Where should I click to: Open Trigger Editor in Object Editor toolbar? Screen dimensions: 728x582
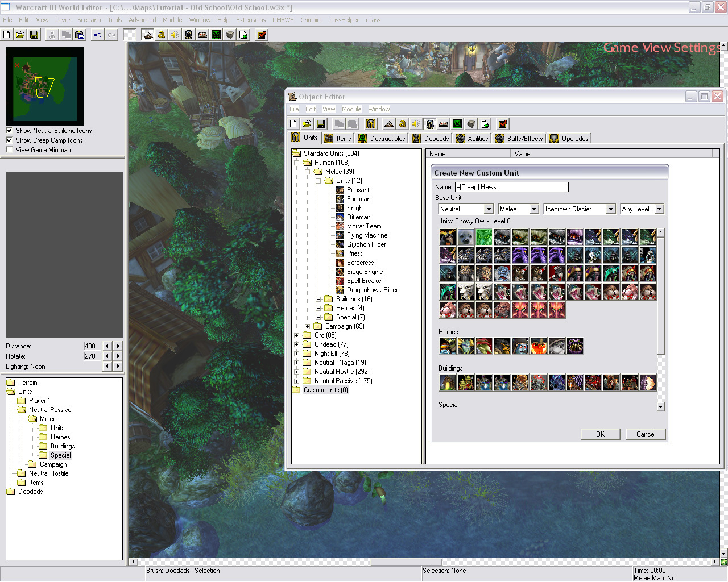point(403,124)
